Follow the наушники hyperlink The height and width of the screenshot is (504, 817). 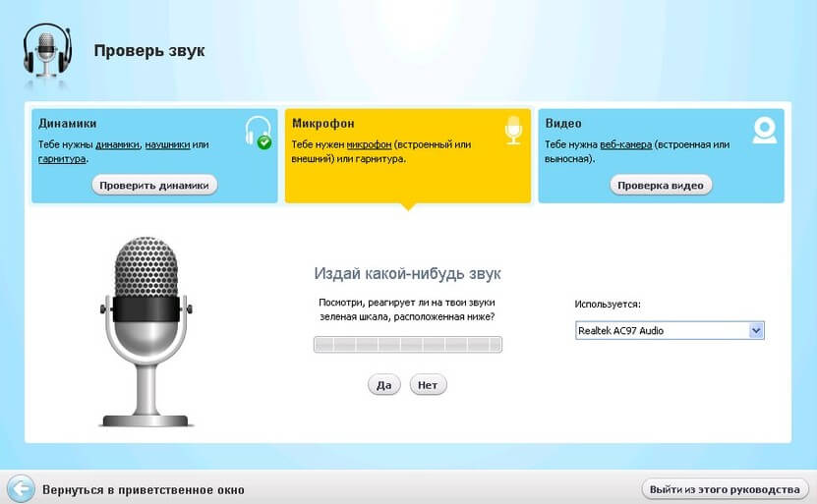[x=168, y=144]
